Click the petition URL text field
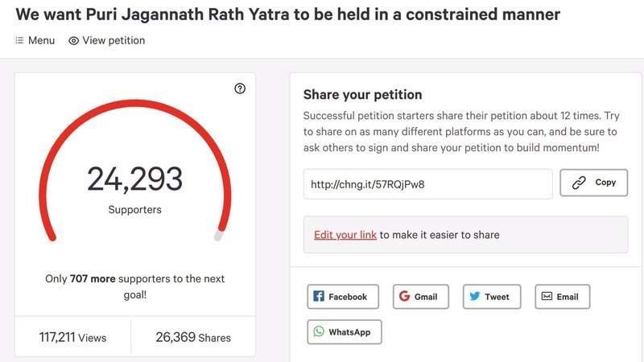The height and width of the screenshot is (362, 644). pos(427,183)
